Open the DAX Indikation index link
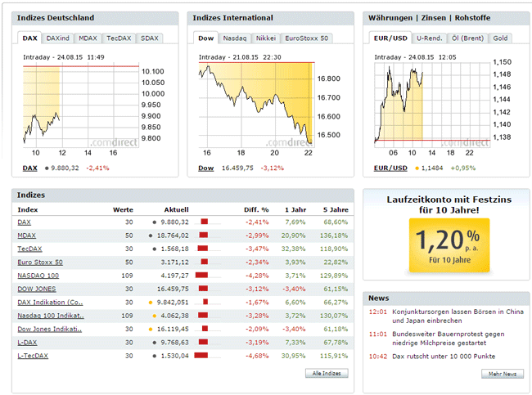This screenshot has height=395, width=532. point(50,302)
